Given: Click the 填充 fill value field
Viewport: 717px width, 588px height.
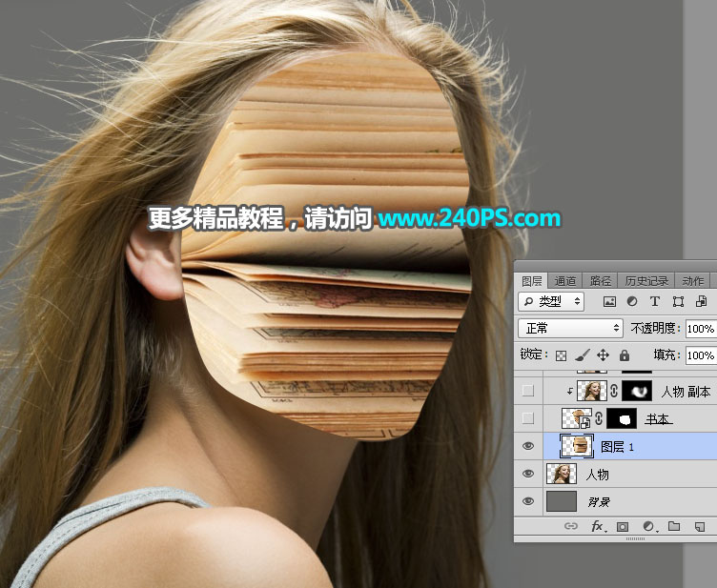Looking at the screenshot, I should click(x=701, y=355).
